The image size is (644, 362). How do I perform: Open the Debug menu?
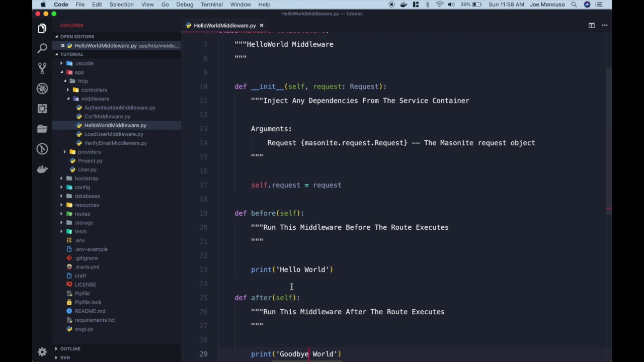(x=185, y=5)
